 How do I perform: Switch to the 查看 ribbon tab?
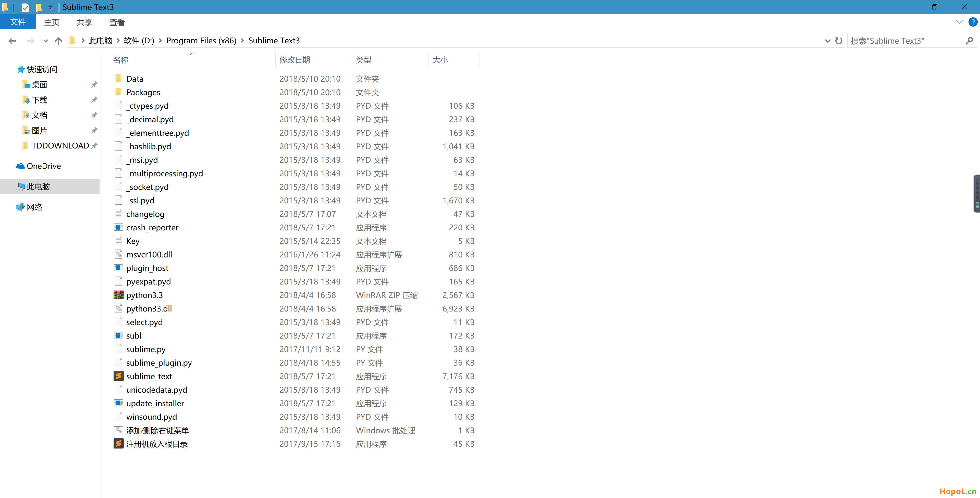(x=117, y=22)
